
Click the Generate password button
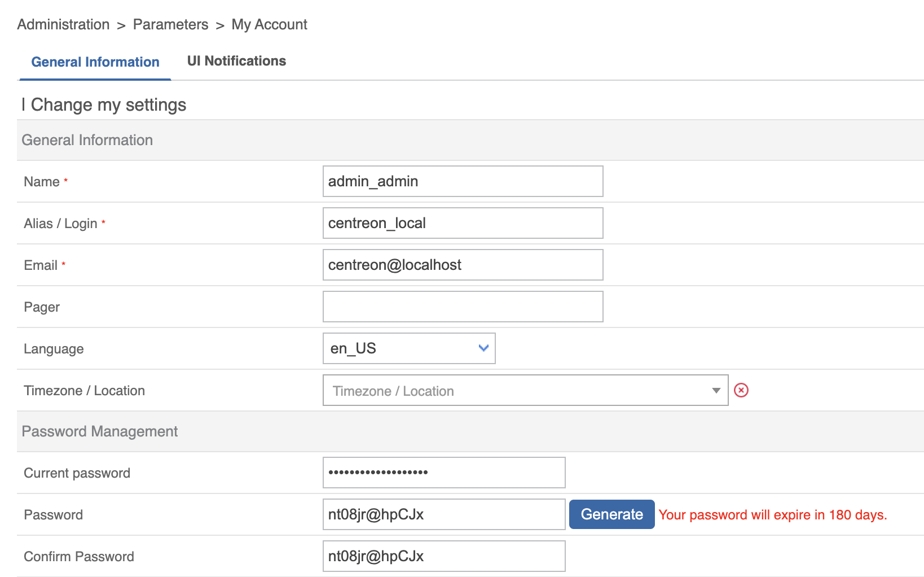click(x=611, y=514)
